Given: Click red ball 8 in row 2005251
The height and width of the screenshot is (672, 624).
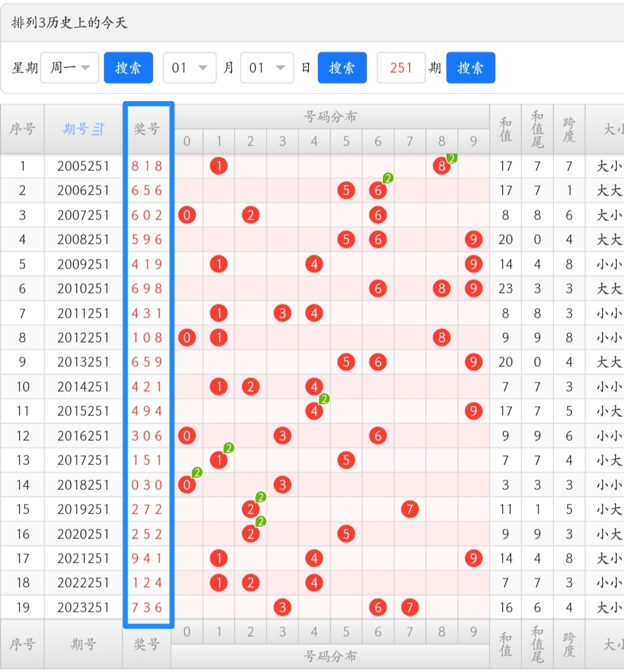Looking at the screenshot, I should [441, 166].
